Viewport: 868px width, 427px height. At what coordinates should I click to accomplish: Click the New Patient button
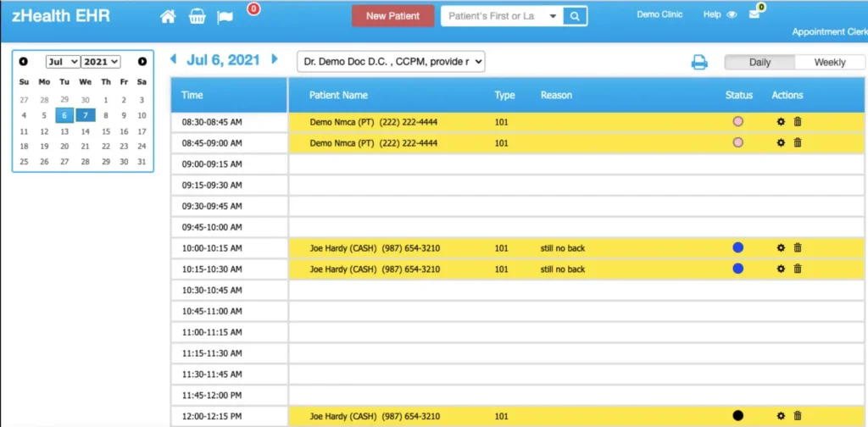[393, 16]
